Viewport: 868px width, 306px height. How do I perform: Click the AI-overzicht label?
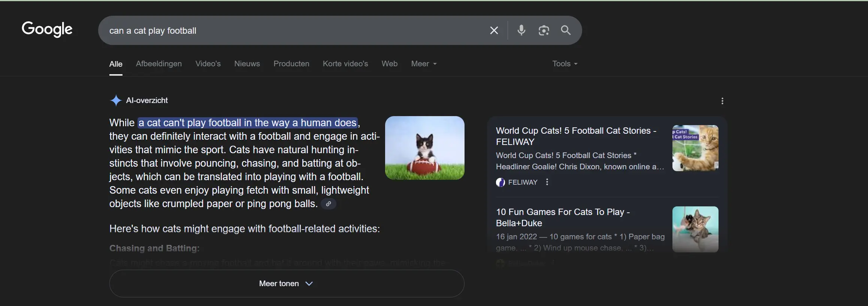pos(147,100)
